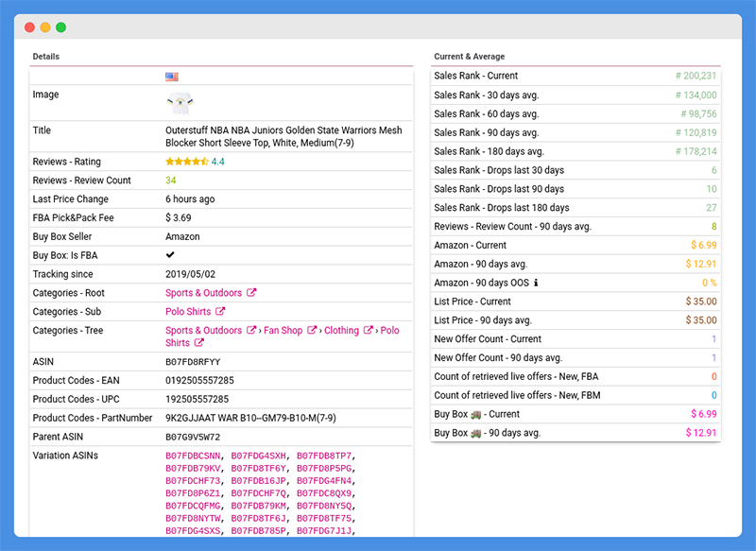Click Tracking since date 2019/05/02
The width and height of the screenshot is (756, 551).
click(191, 274)
